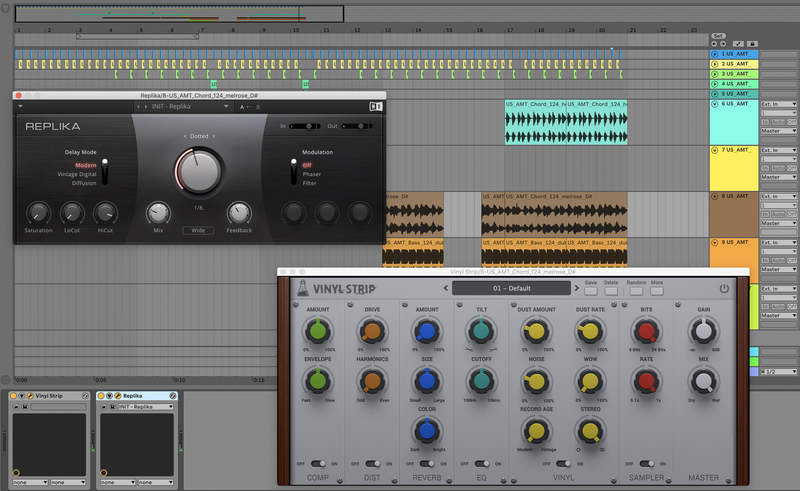Click the red Bits knob in Sampler
This screenshot has width=800, height=491.
(646, 331)
